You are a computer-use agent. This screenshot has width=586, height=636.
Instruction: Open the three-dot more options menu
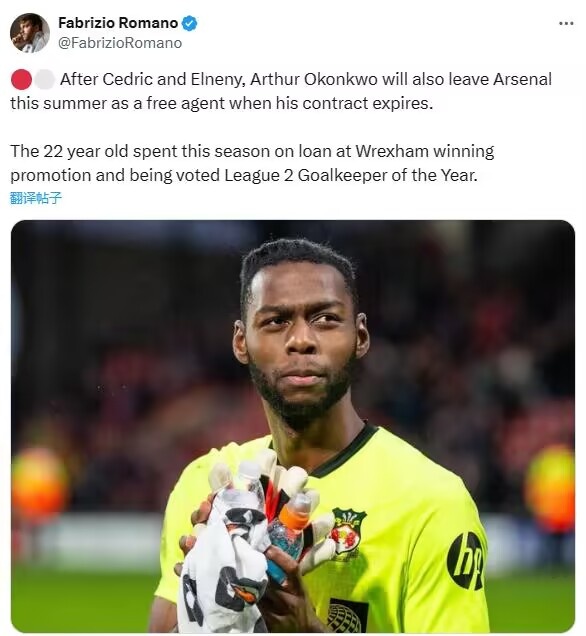pos(566,24)
